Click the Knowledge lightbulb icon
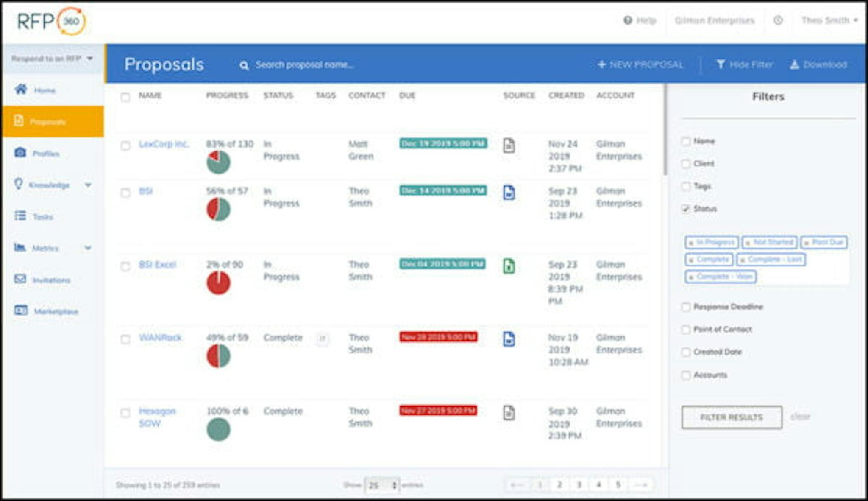 [x=20, y=185]
